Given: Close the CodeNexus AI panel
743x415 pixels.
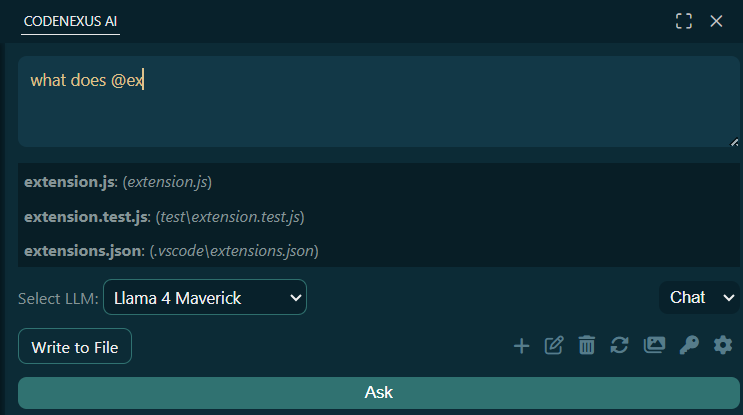Looking at the screenshot, I should (716, 21).
